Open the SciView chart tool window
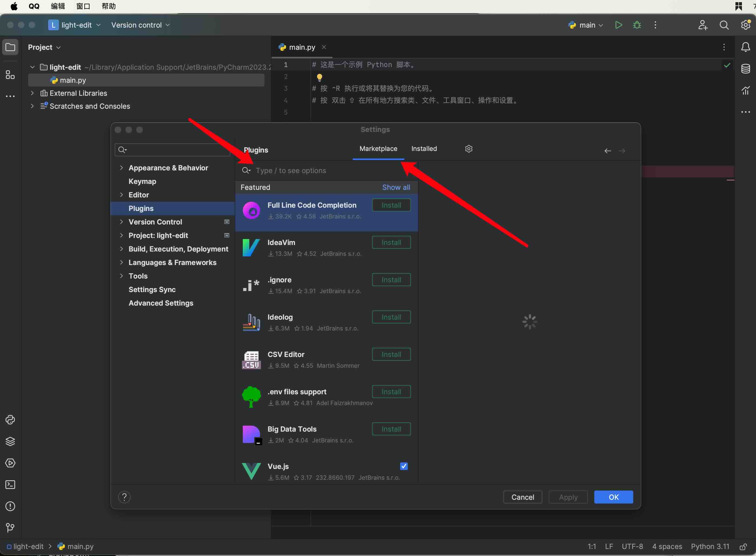Image resolution: width=756 pixels, height=556 pixels. tap(745, 90)
